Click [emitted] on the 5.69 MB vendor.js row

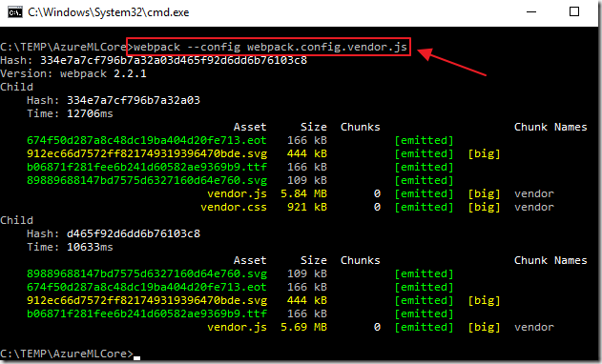[424, 327]
